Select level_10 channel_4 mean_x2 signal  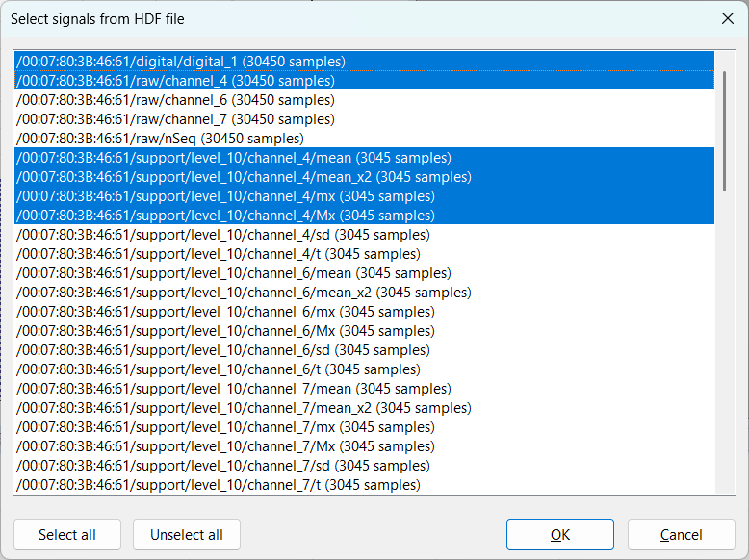[244, 177]
